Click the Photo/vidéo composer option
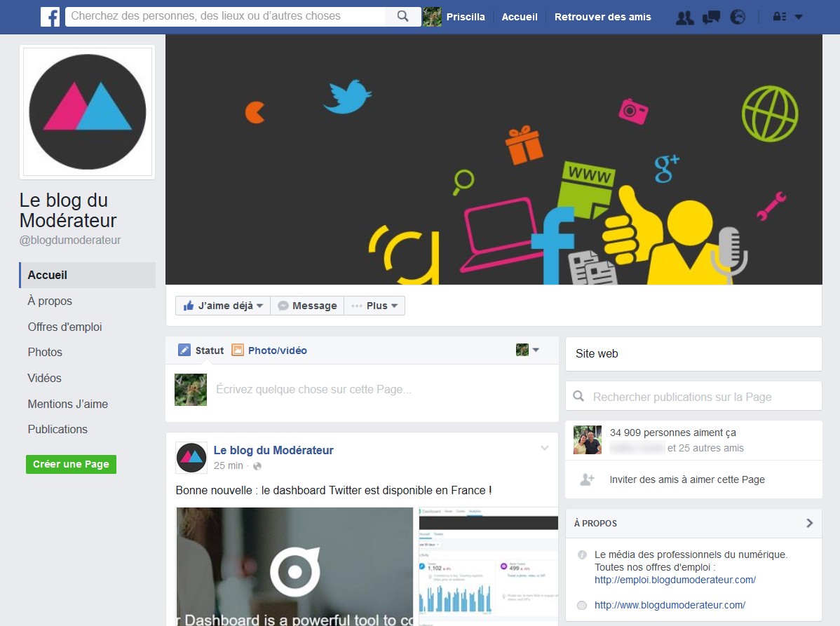The height and width of the screenshot is (626, 840). [x=269, y=351]
